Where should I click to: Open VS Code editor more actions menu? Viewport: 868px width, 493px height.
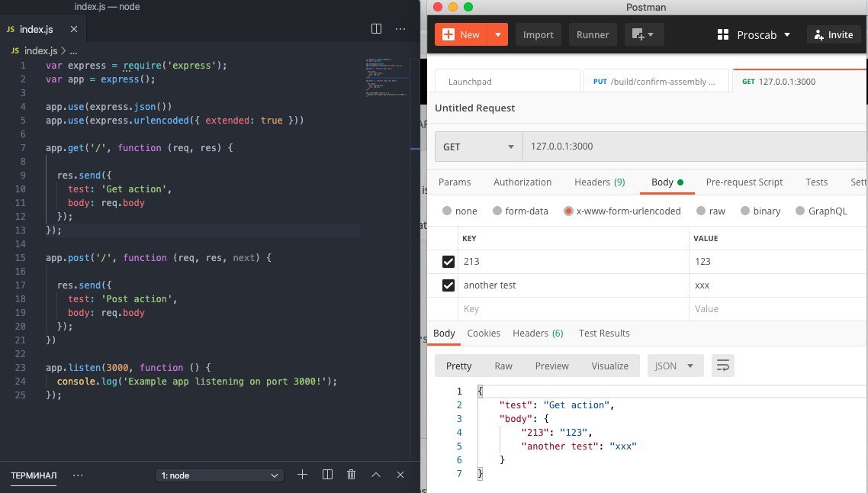click(x=400, y=29)
